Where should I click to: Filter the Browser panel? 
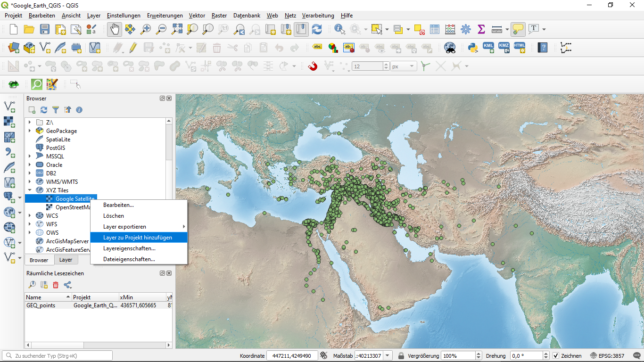56,110
